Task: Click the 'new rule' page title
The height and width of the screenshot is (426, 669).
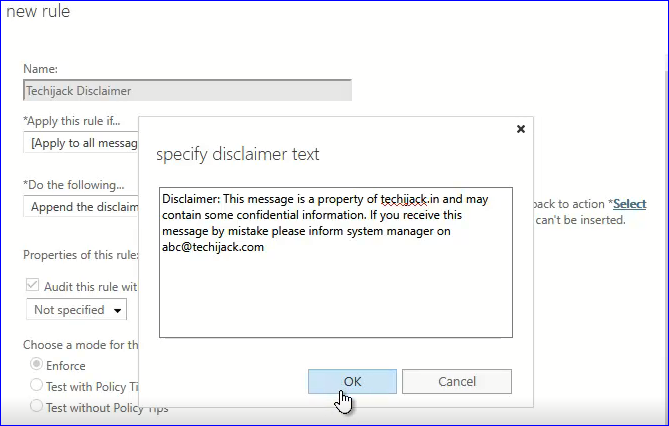Action: click(x=38, y=12)
